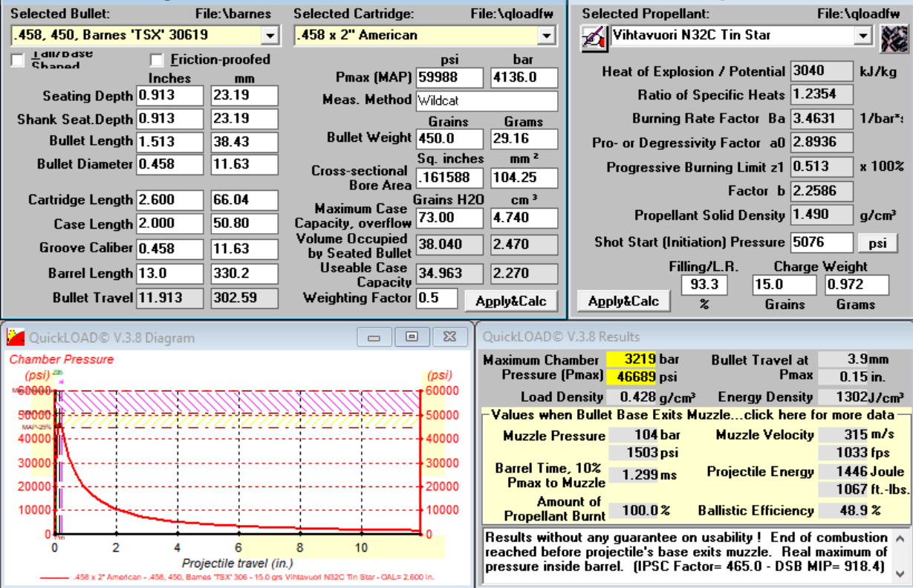913x588 pixels.
Task: Edit the Seating Depth mm field
Action: click(x=244, y=96)
